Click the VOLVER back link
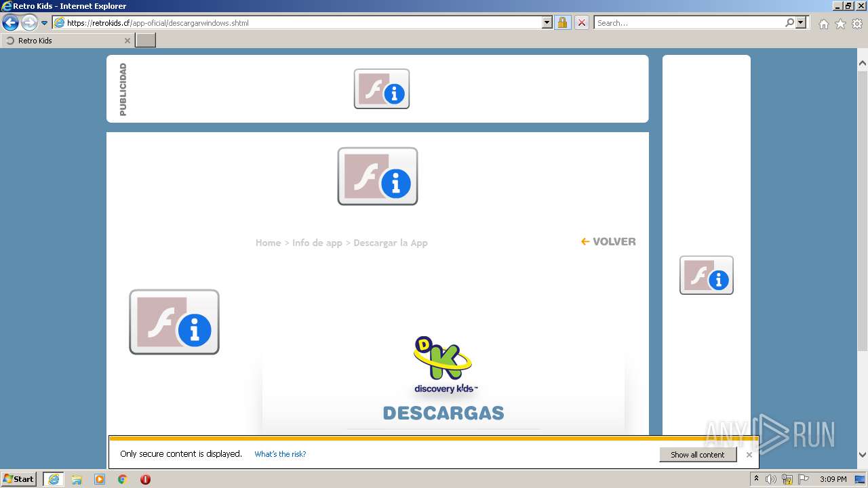 pos(608,241)
